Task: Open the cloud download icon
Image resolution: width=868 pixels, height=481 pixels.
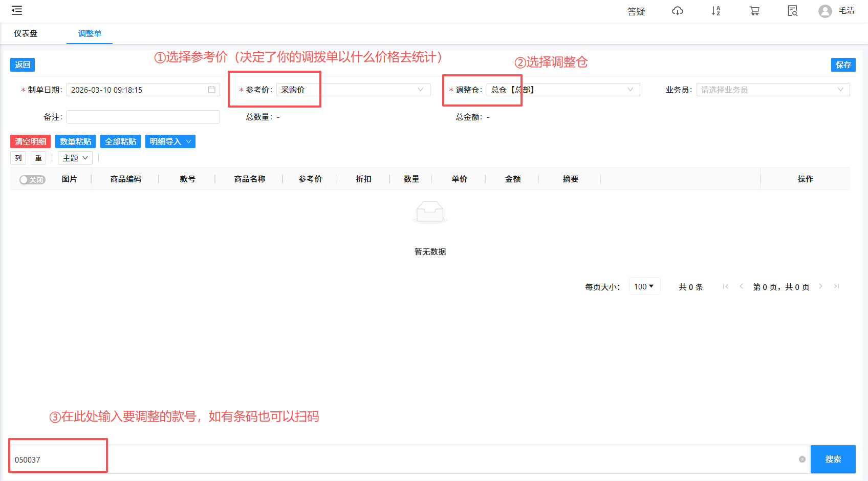Action: click(x=677, y=11)
